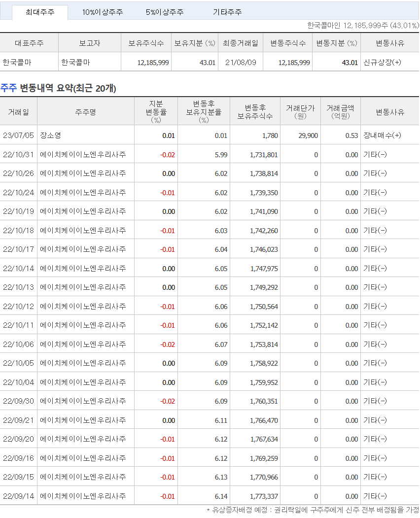Click share count 1,739,350
Viewport: 420px width, 518px height.
point(264,193)
